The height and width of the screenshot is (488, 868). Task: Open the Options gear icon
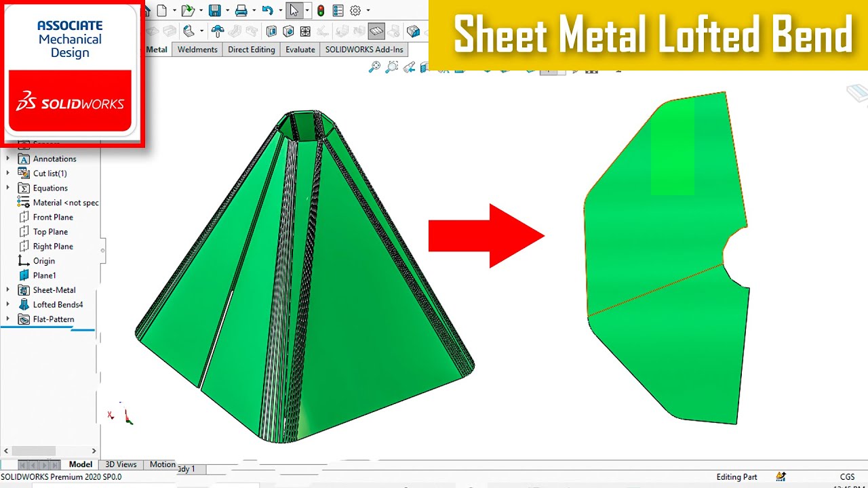pyautogui.click(x=355, y=10)
